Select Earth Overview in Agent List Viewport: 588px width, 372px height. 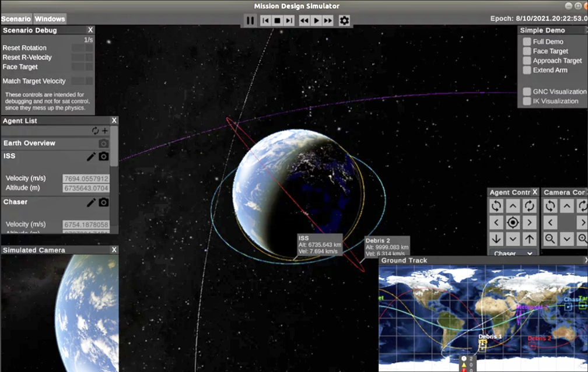pyautogui.click(x=55, y=143)
